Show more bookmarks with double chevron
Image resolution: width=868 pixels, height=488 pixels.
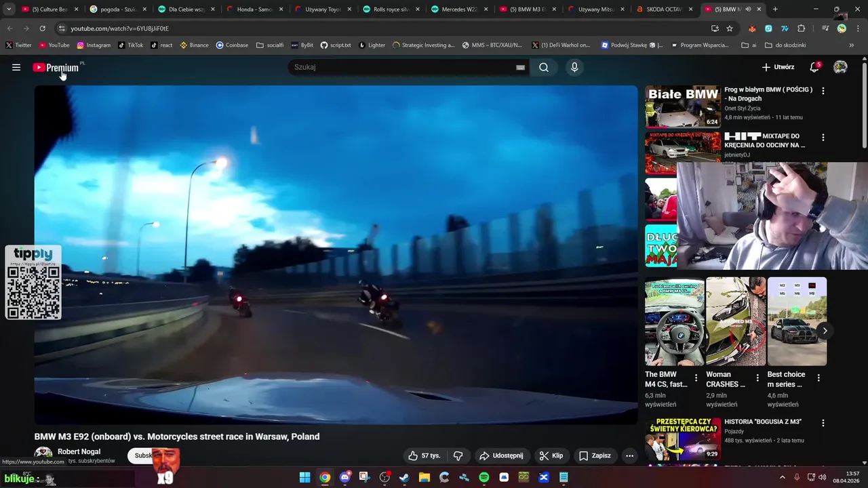(852, 45)
